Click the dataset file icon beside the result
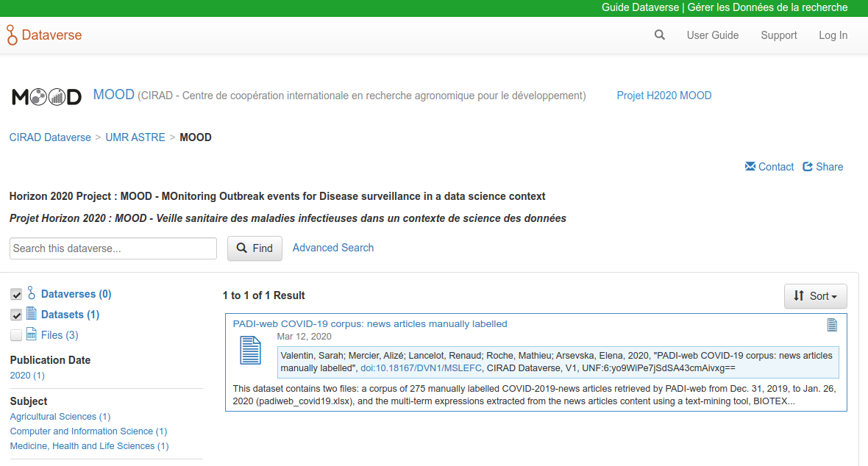Screen dimensions: 868x466 [x=251, y=350]
